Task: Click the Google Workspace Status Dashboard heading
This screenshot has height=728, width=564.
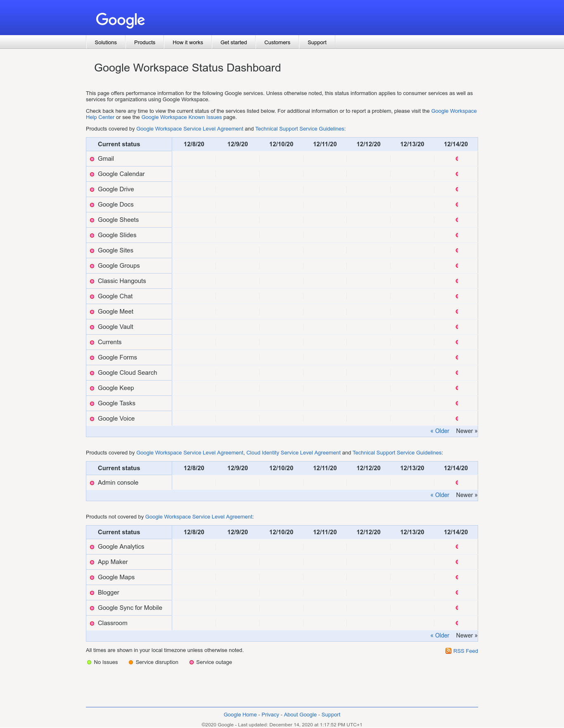Action: [187, 68]
